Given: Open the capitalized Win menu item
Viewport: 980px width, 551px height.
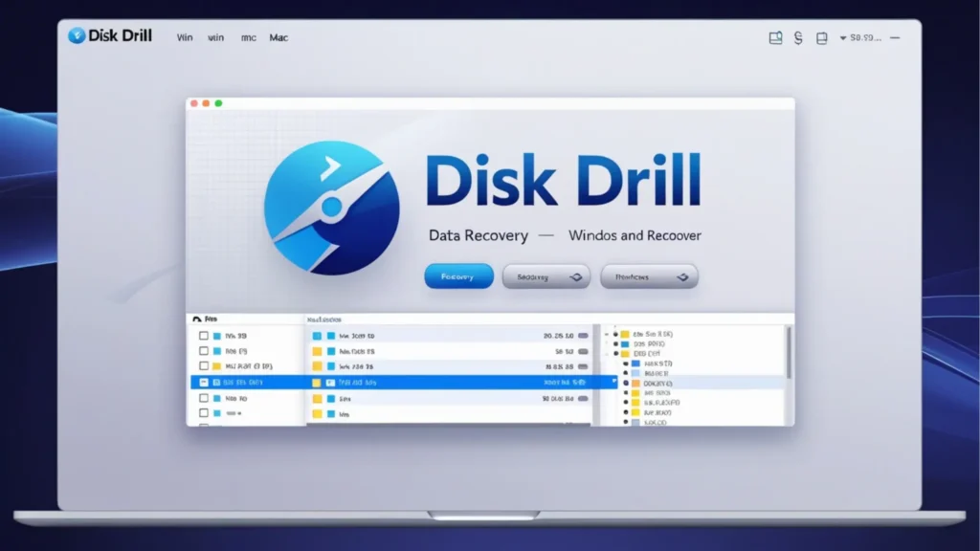Looking at the screenshot, I should pyautogui.click(x=185, y=37).
